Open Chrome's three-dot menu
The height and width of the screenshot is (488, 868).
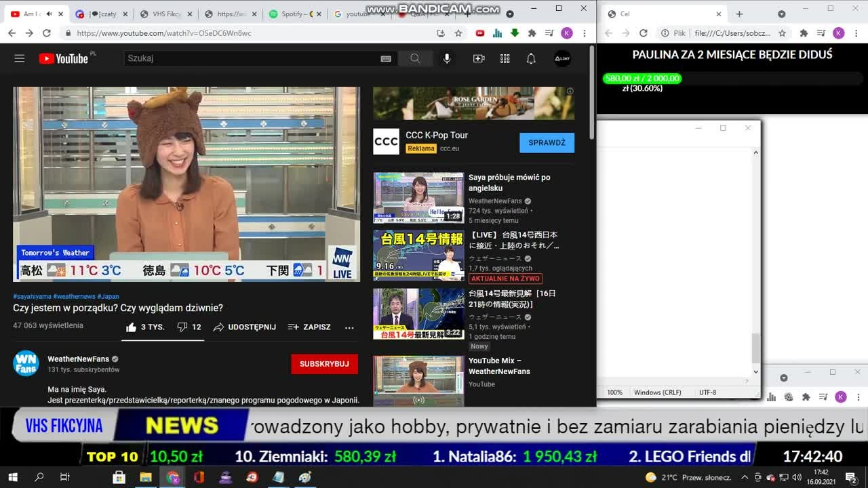click(584, 33)
